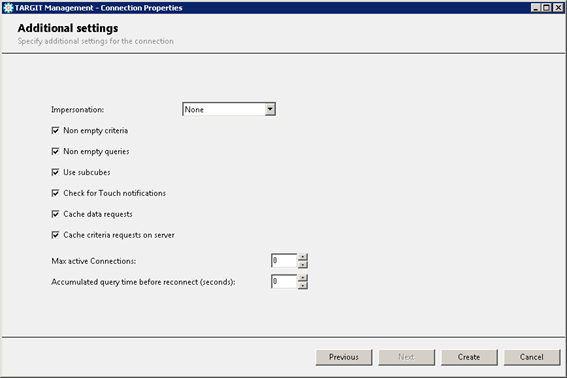Decrease Max active Connections with down arrow
This screenshot has width=567, height=378.
pos(303,264)
